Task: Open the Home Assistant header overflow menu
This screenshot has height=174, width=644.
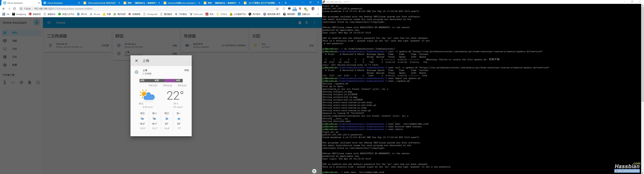Action: coord(314,23)
